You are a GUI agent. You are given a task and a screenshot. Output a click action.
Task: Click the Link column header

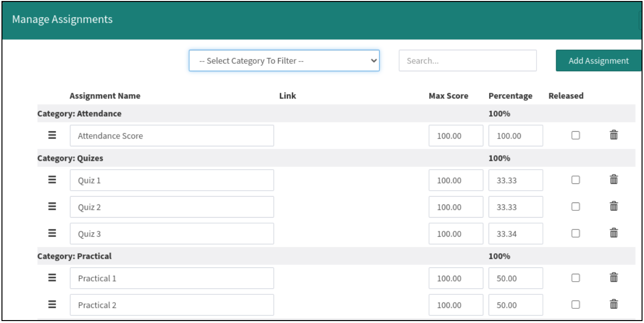click(x=287, y=96)
